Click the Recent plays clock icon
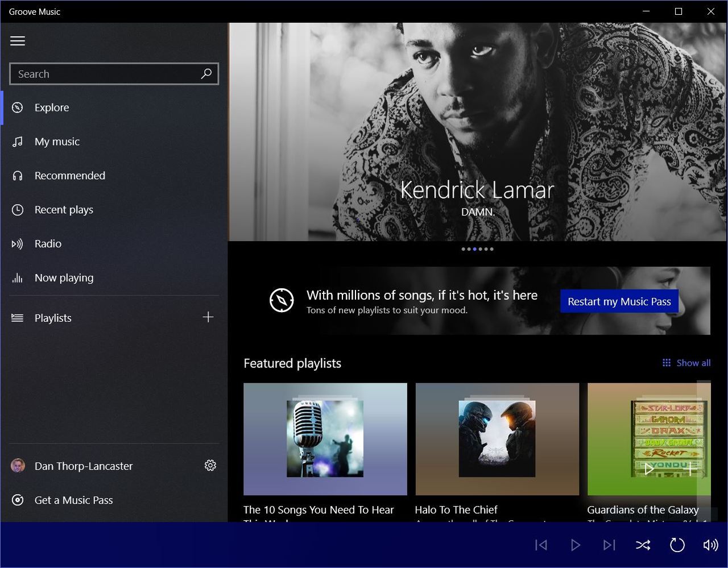Viewport: 728px width, 568px height. coord(18,210)
